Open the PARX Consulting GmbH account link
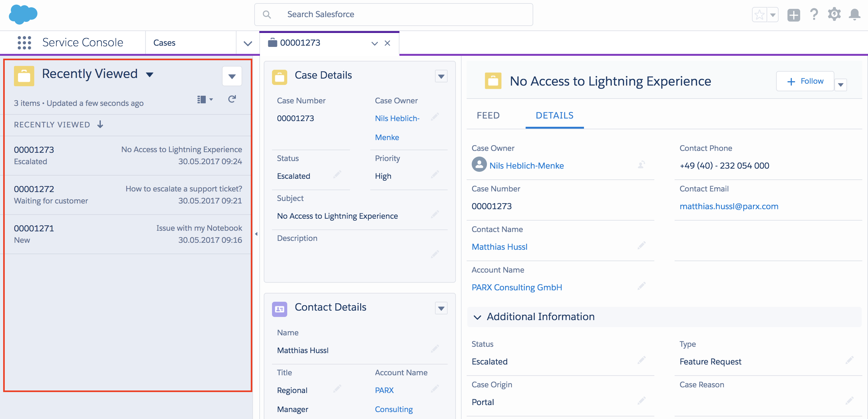Image resolution: width=868 pixels, height=419 pixels. point(516,287)
